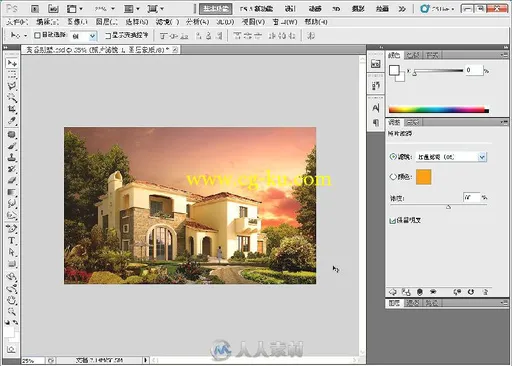Select the Clone Stamp tool
This screenshot has width=512, height=366.
tap(12, 157)
